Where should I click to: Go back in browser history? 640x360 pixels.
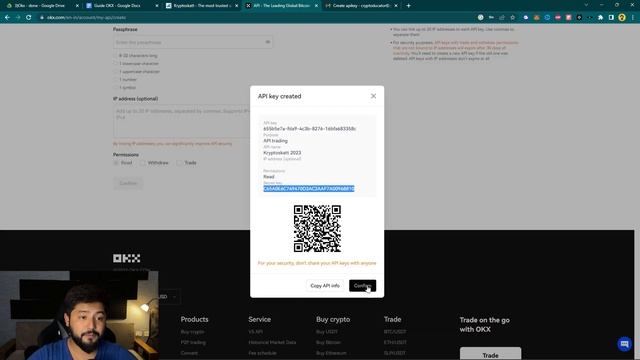coord(7,18)
